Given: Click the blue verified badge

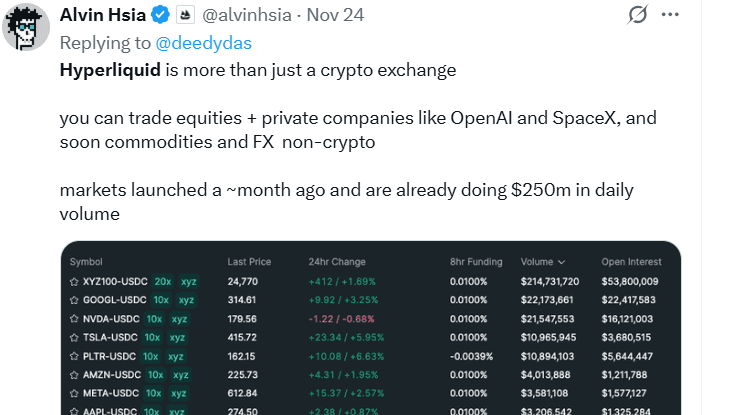Looking at the screenshot, I should pos(161,15).
